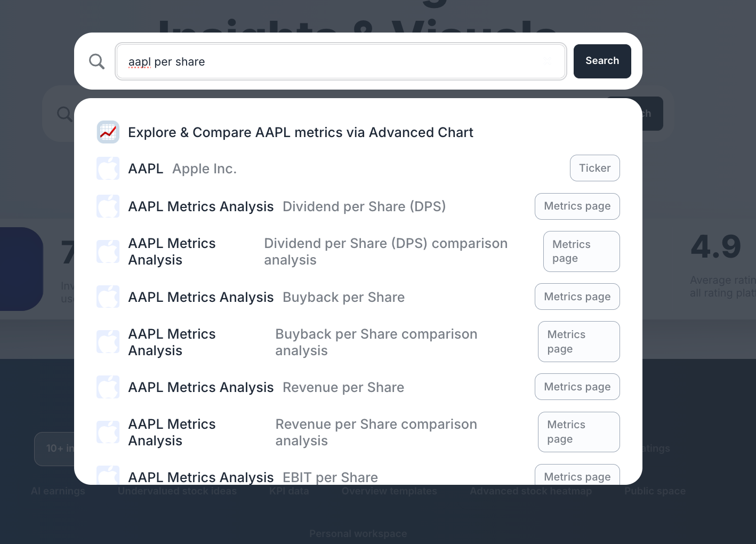
Task: Click Metrics page tag for Revenue comparison analysis
Action: pos(579,432)
